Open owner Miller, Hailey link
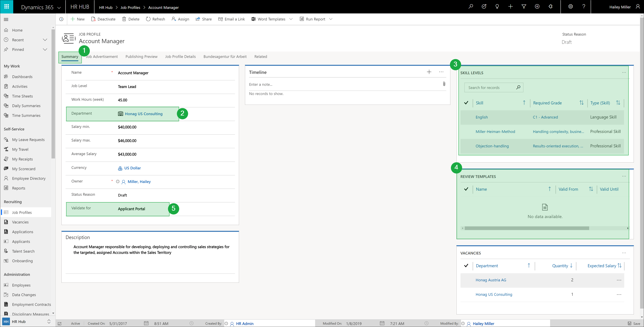 [x=139, y=182]
